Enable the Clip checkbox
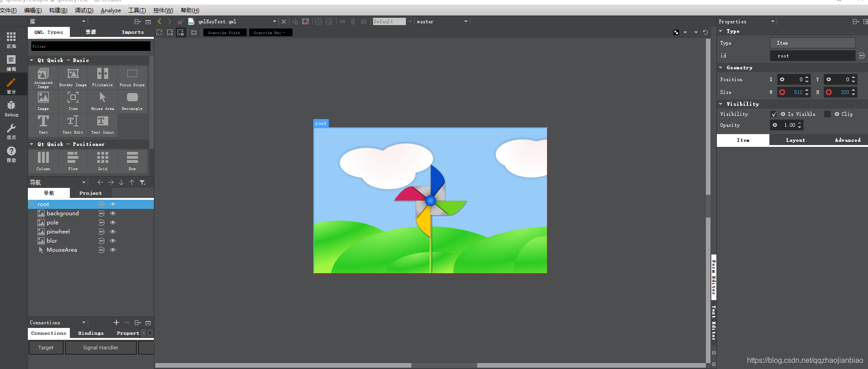This screenshot has height=369, width=868. [827, 114]
